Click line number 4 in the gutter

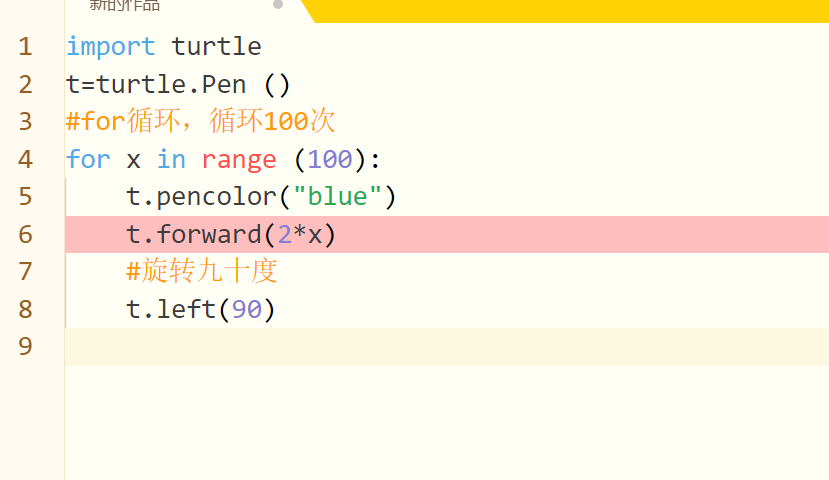click(25, 159)
